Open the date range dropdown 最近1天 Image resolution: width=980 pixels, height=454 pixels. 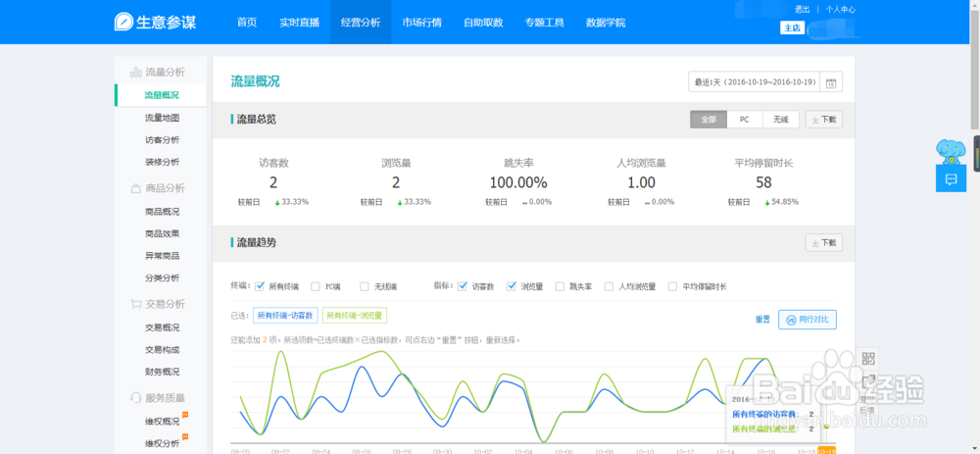click(x=755, y=82)
